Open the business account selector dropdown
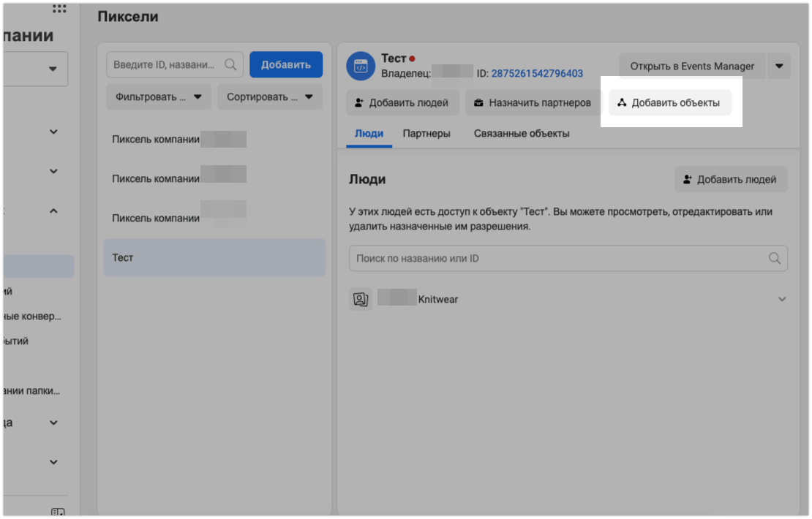Screen dimensions: 812x519 click(x=53, y=69)
